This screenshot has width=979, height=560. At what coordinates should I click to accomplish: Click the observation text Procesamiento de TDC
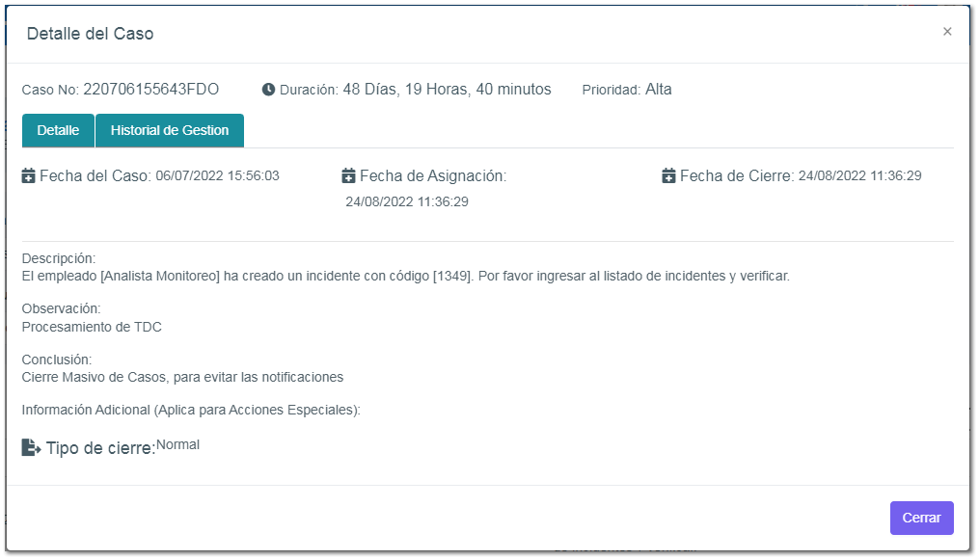[92, 327]
